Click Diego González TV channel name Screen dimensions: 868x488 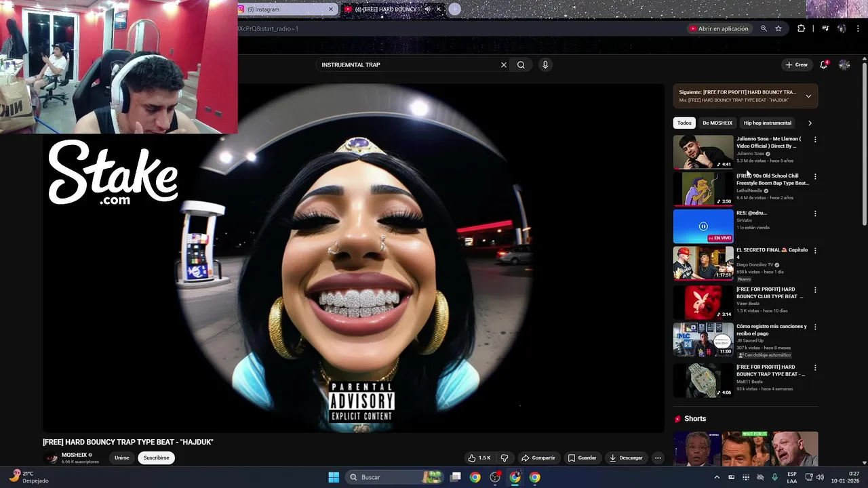tap(755, 265)
